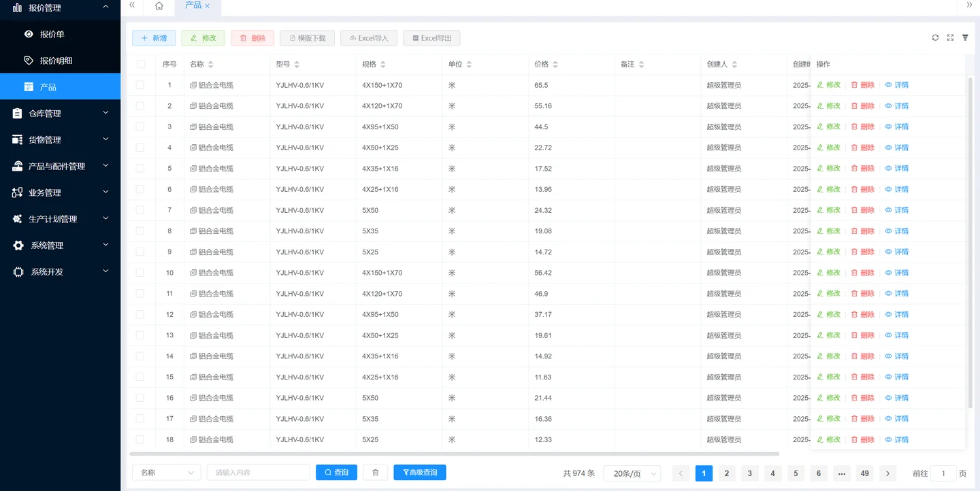Open the 报价单 menu item
Screen dimensions: 980x491
(x=60, y=34)
